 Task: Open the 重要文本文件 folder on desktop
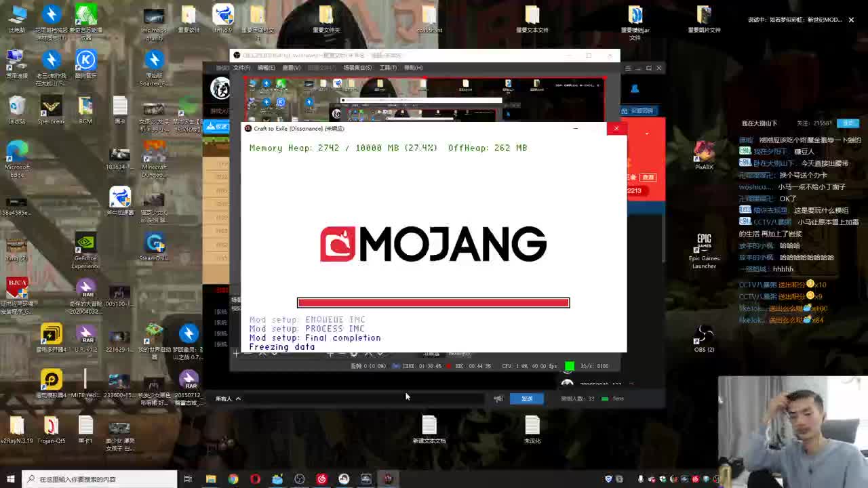(x=532, y=19)
